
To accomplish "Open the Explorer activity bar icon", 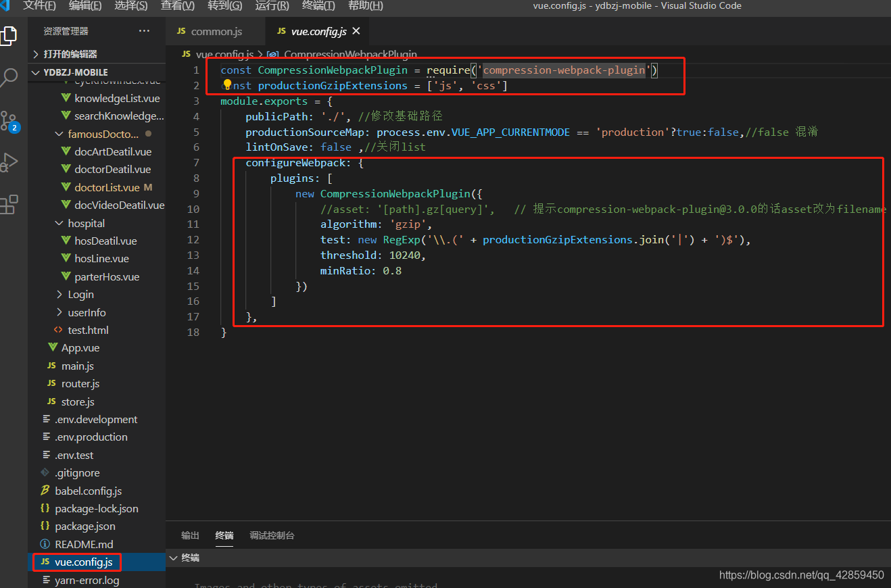I will tap(8, 35).
